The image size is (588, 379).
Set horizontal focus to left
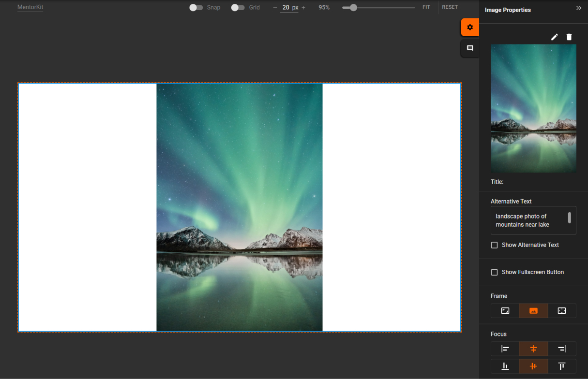pyautogui.click(x=505, y=349)
